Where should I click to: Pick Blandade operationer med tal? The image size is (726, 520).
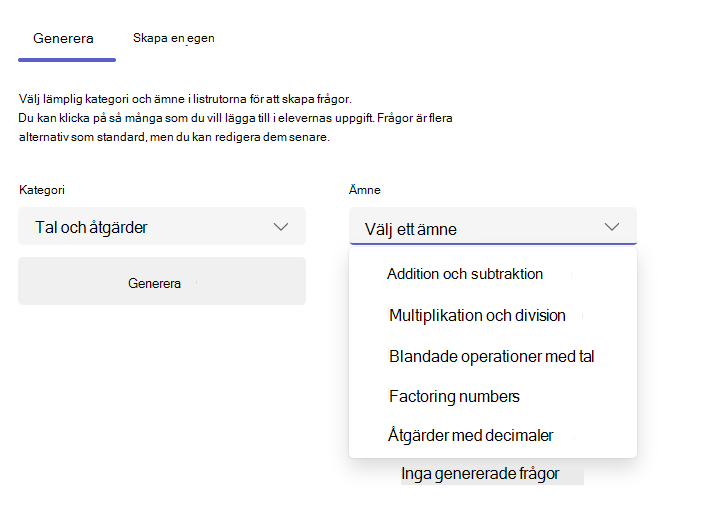(493, 357)
